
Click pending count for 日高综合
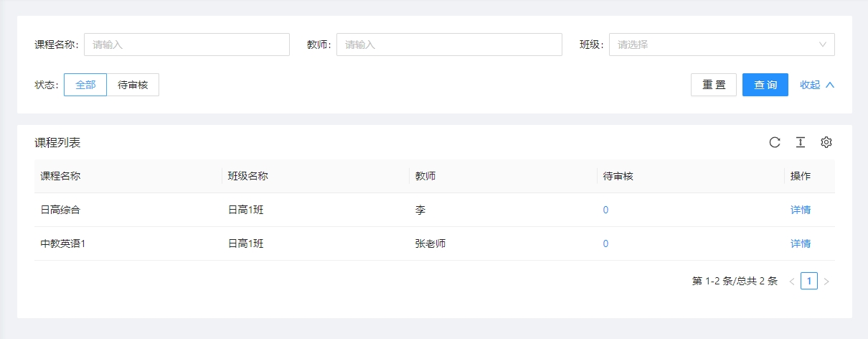[x=605, y=210]
